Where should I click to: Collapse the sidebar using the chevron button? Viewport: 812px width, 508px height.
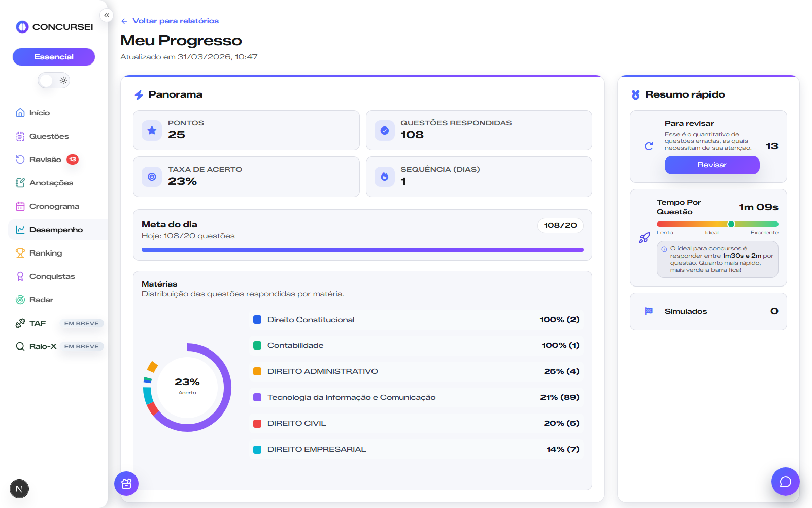(107, 15)
